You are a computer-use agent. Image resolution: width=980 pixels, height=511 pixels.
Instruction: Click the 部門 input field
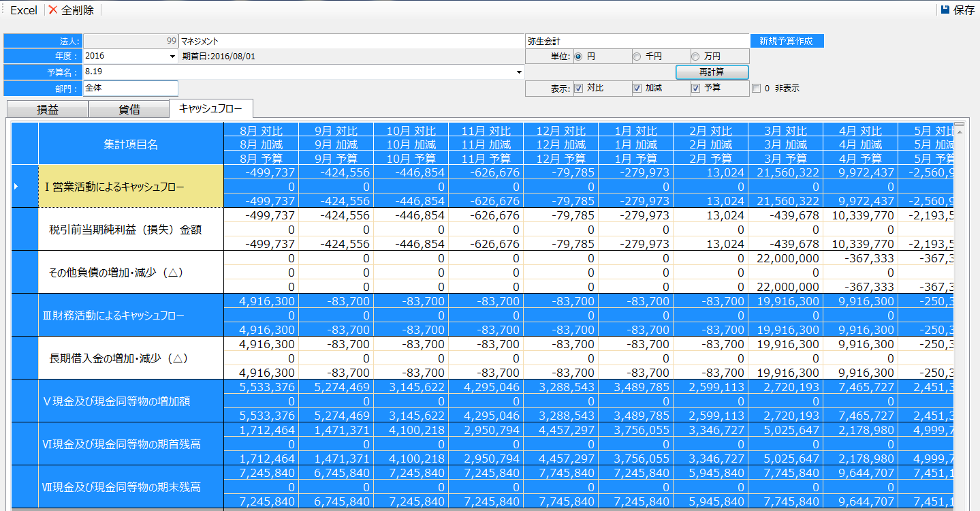click(130, 88)
